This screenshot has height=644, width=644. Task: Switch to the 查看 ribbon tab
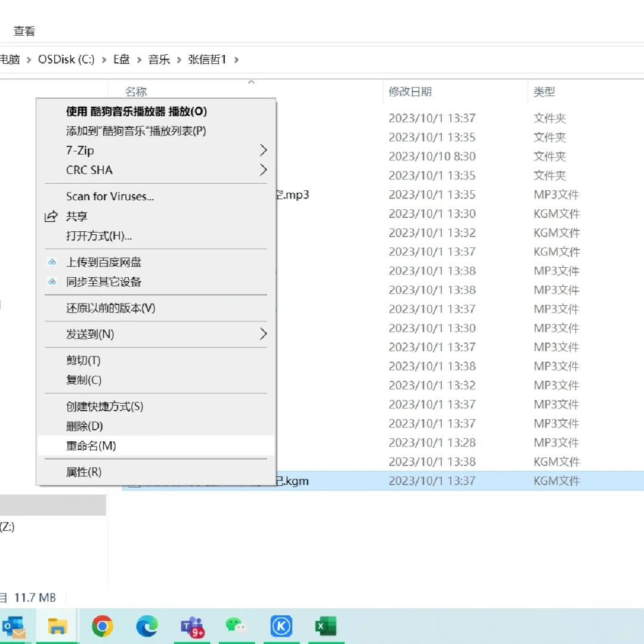point(23,31)
